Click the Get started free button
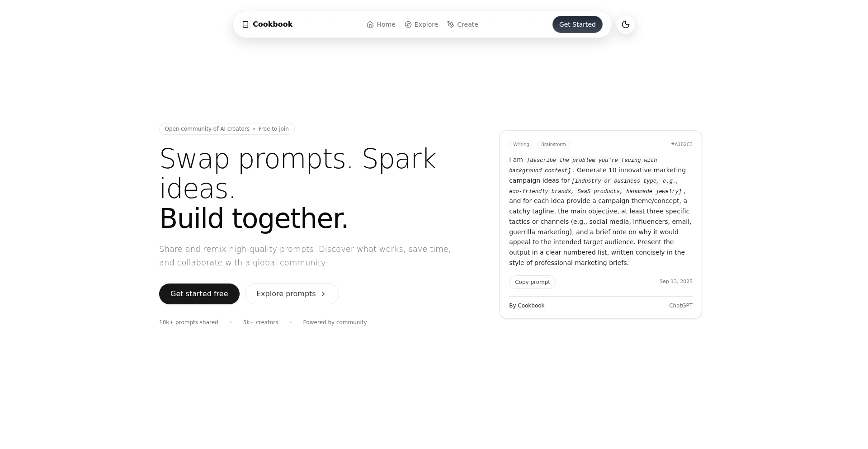The width and height of the screenshot is (868, 449). tap(199, 294)
